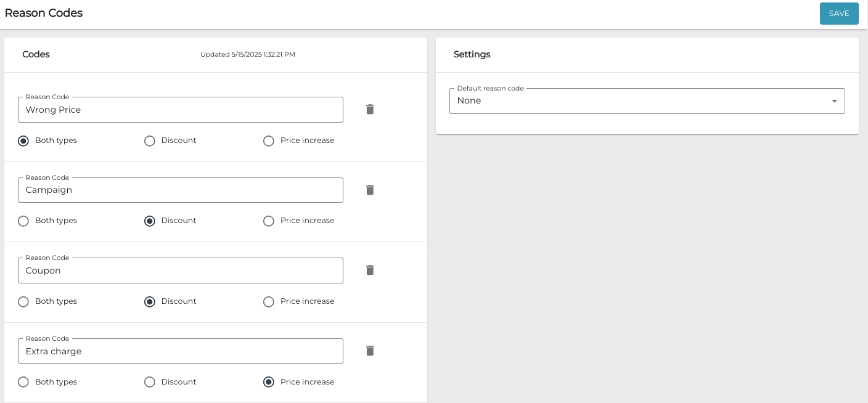Edit the Campaign reason code field
868x403 pixels.
tap(180, 190)
